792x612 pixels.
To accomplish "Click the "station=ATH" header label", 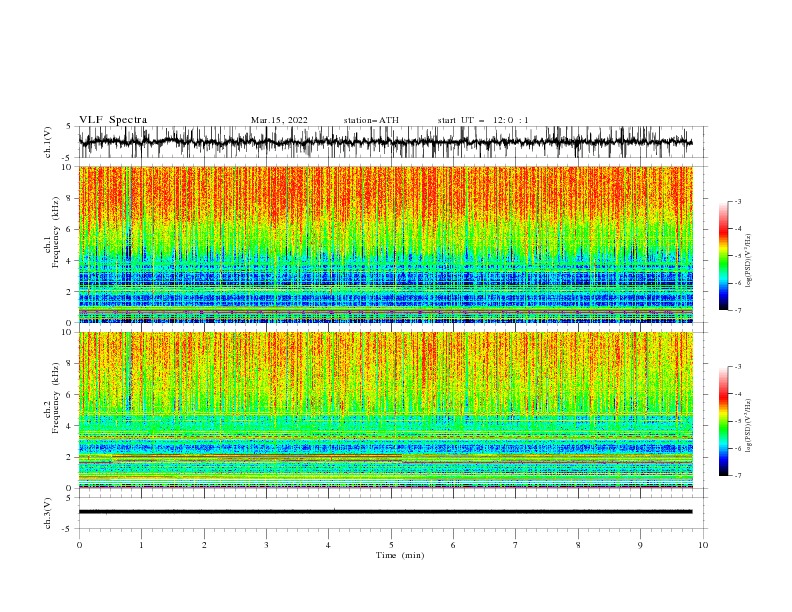I will (x=371, y=120).
